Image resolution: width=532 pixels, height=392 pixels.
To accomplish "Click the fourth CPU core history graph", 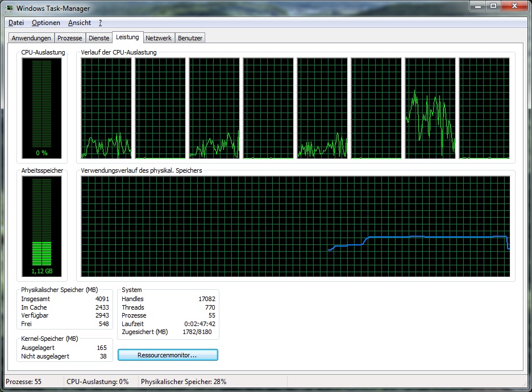I will coord(268,108).
